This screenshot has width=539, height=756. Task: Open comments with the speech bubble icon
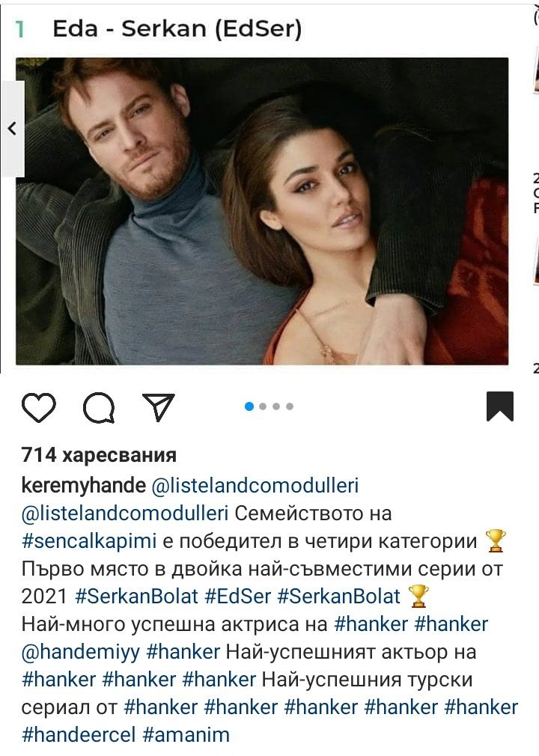[99, 408]
